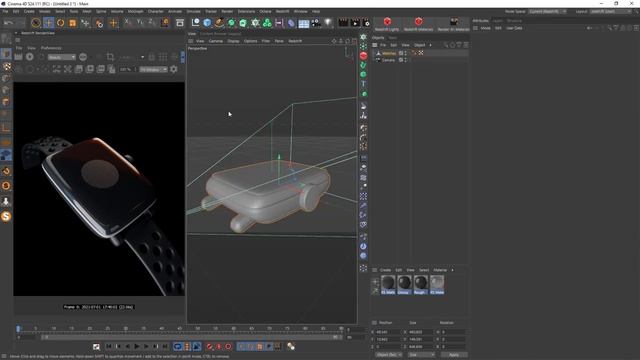
Task: Open the Render menu in the menu bar
Action: coord(227,11)
